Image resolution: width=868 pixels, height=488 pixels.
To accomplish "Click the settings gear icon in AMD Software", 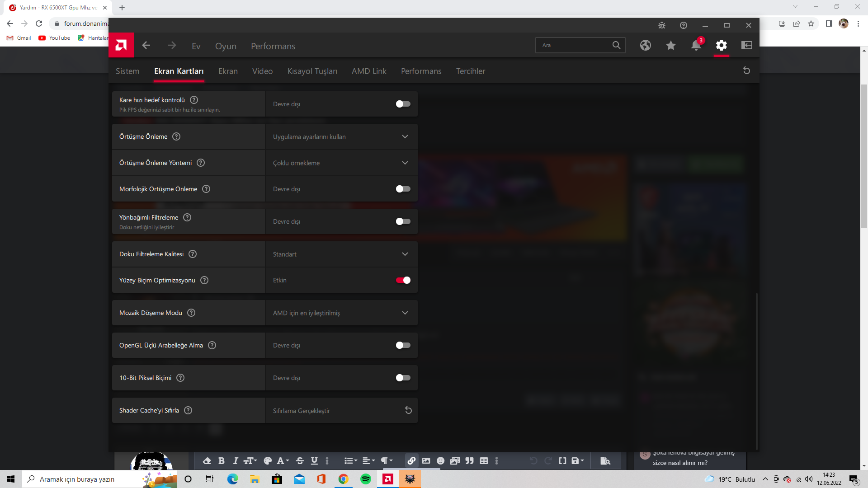I will point(721,45).
